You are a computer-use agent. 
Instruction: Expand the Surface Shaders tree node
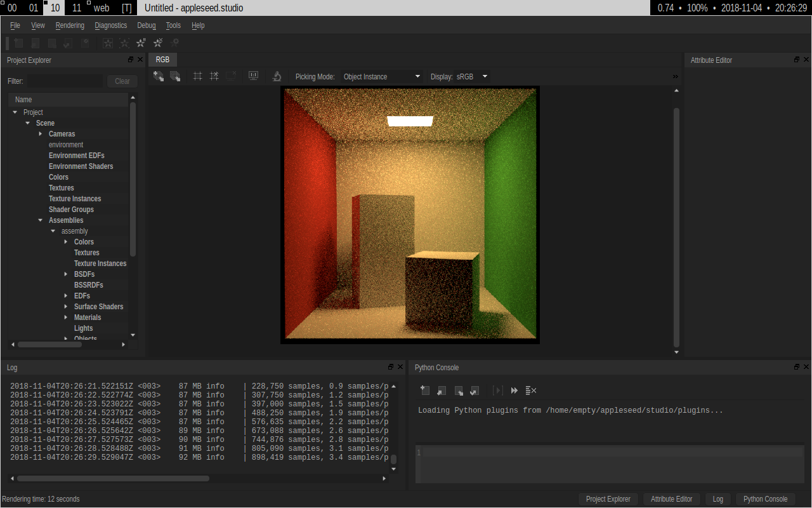coord(66,307)
